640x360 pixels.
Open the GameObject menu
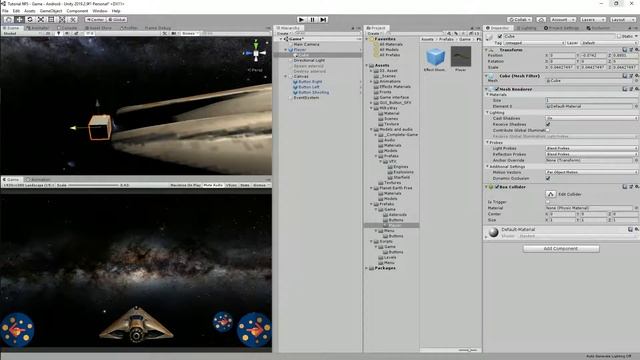tap(51, 11)
